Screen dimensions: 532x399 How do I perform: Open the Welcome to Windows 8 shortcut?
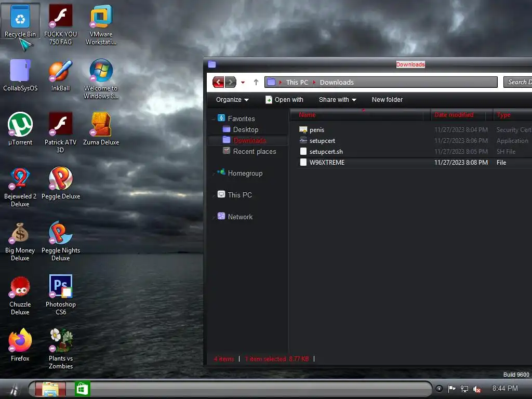(101, 79)
